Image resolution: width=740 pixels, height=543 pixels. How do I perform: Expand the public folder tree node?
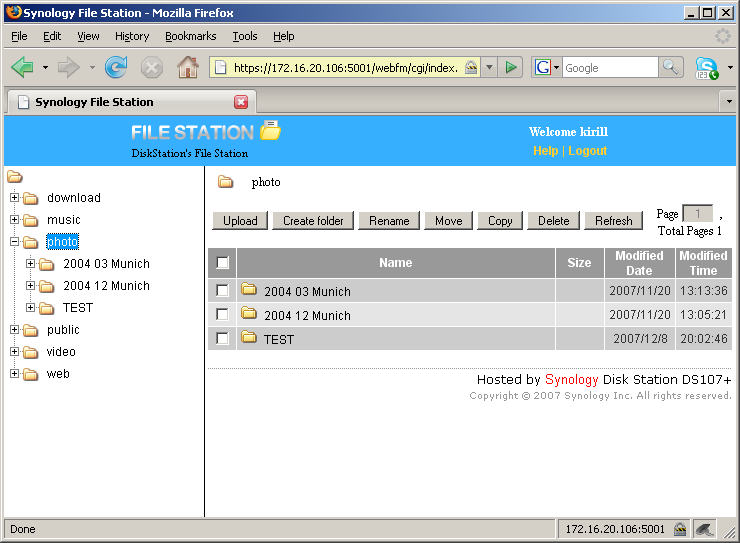15,330
